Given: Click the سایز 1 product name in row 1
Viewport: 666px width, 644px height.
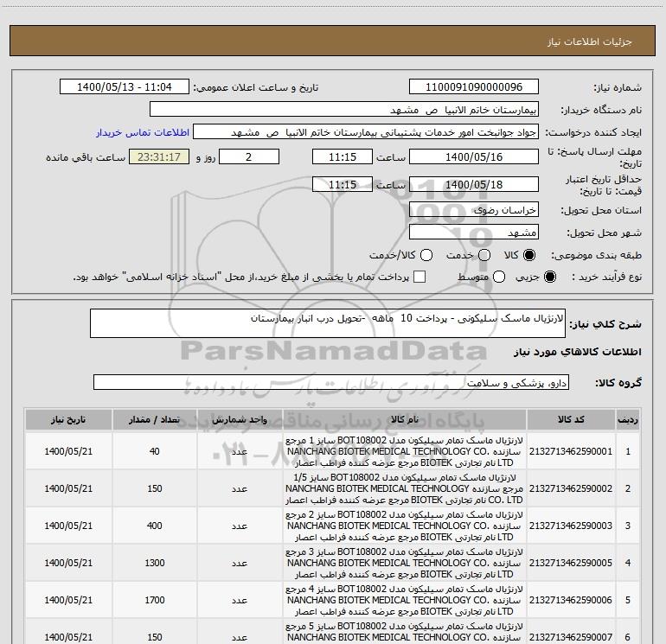Looking at the screenshot, I should tap(405, 451).
